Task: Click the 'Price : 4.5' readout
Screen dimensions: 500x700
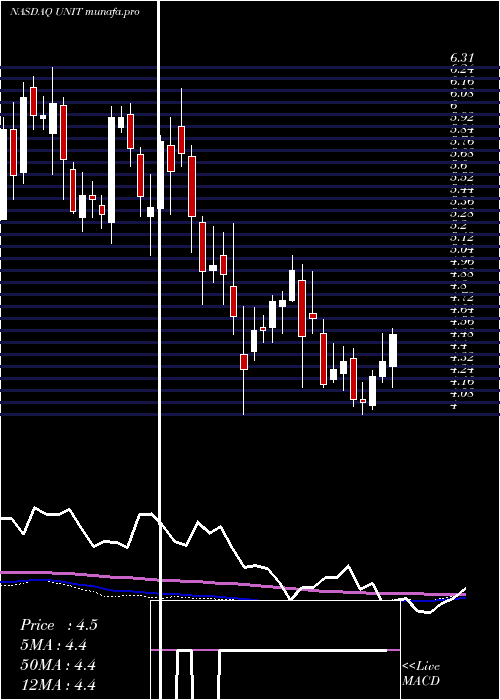Action: click(58, 625)
